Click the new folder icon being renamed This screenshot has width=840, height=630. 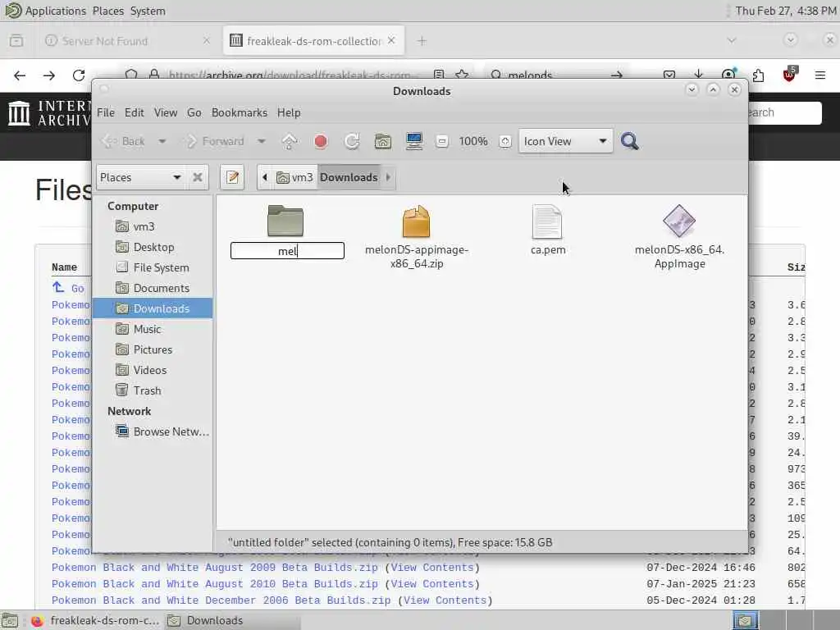pyautogui.click(x=285, y=221)
